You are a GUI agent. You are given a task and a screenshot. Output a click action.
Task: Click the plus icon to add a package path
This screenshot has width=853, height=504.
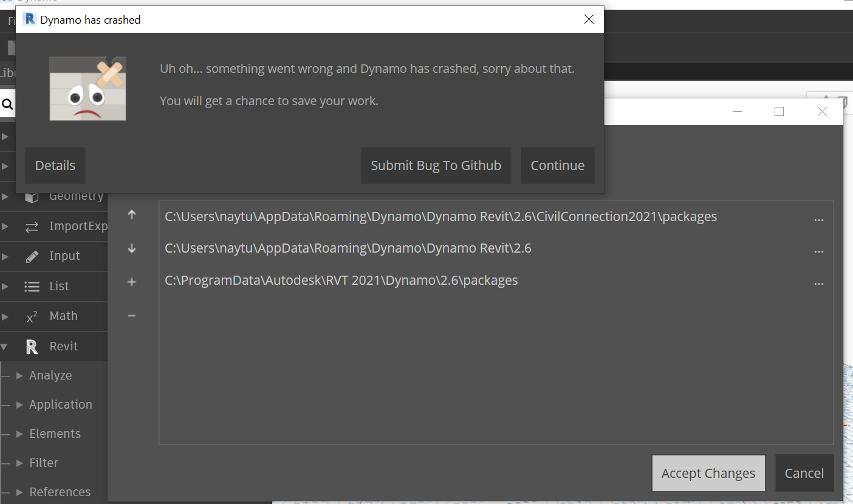(x=131, y=282)
